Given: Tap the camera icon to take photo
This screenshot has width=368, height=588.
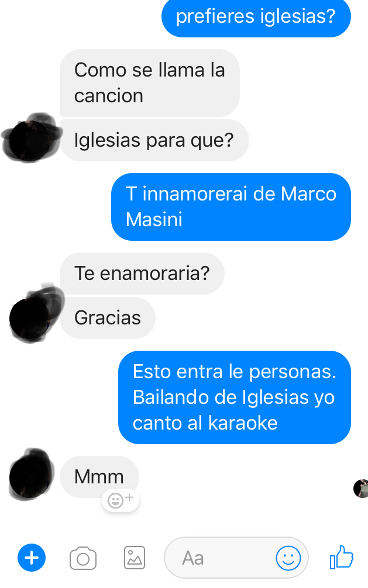Looking at the screenshot, I should [x=83, y=558].
